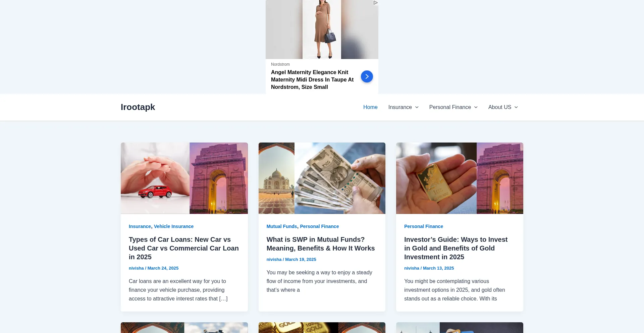Image resolution: width=644 pixels, height=333 pixels.
Task: Open the Investor's Guide gold investment article
Action: coord(456,248)
